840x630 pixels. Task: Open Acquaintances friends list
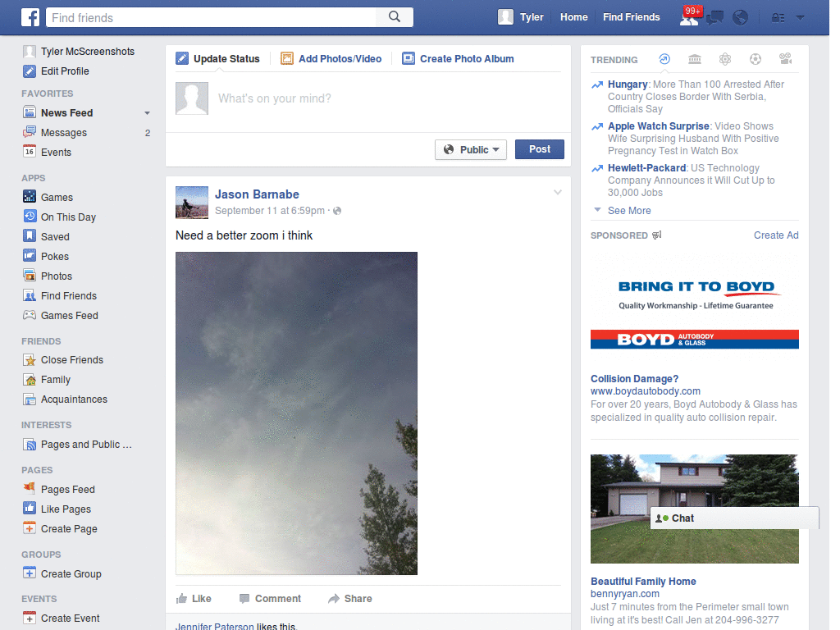(x=74, y=399)
